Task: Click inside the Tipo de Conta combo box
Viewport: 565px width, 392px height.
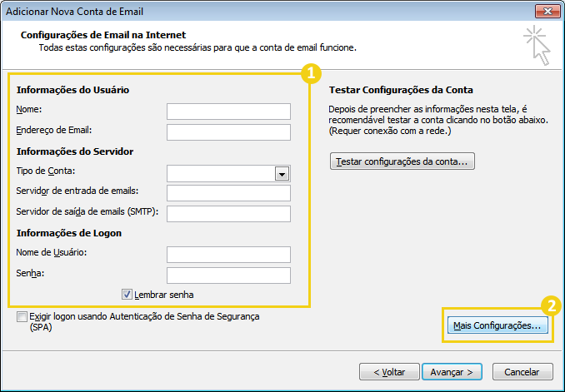Action: (x=221, y=173)
